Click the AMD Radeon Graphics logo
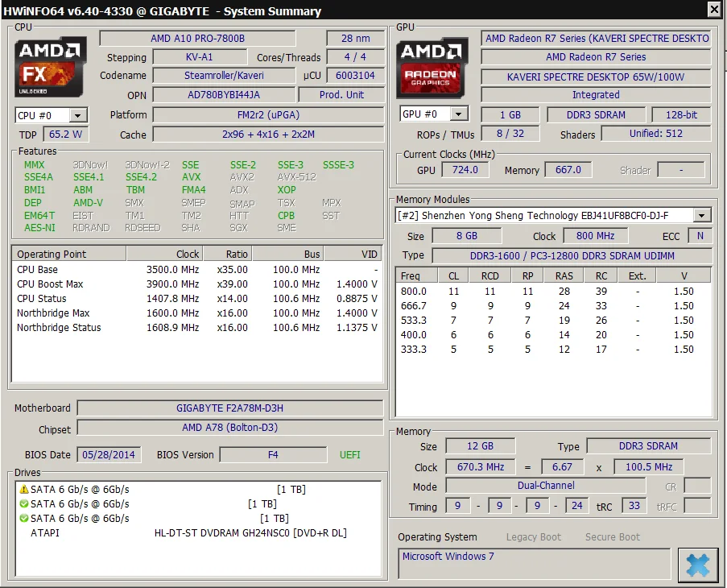This screenshot has height=588, width=727. coord(432,68)
